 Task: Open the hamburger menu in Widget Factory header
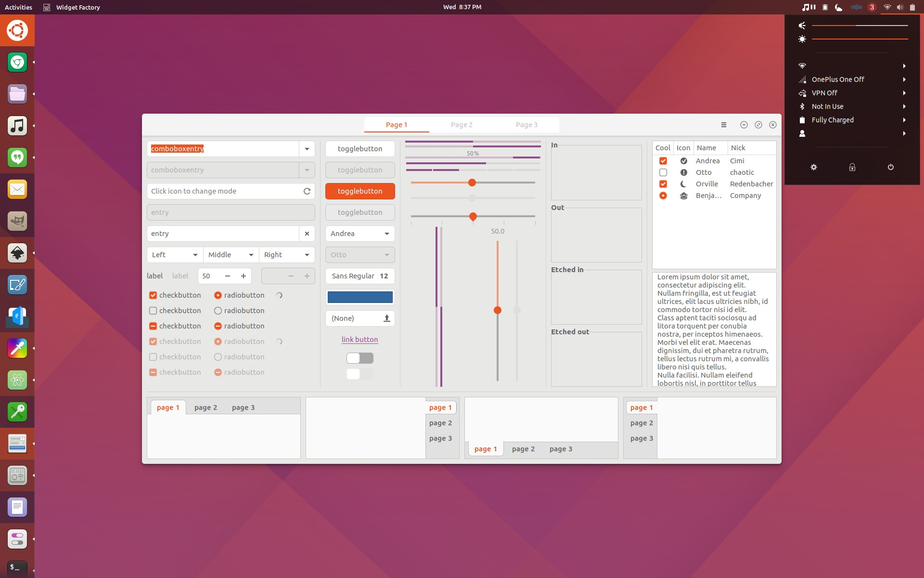tap(723, 125)
